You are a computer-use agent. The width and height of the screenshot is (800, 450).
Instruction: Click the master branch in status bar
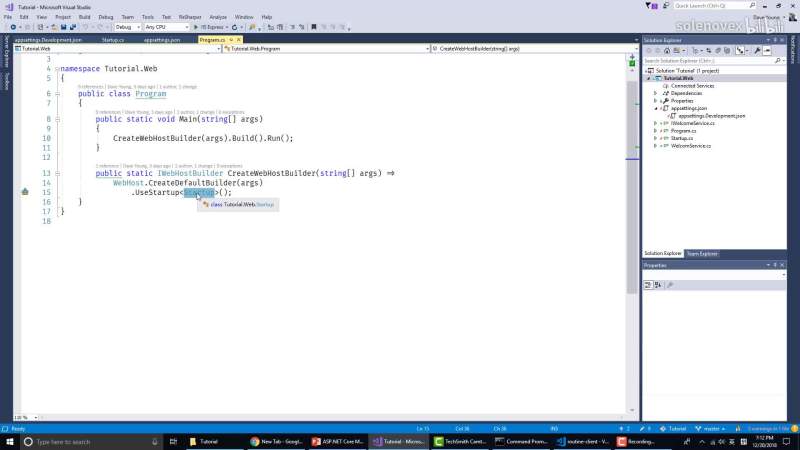[710, 429]
